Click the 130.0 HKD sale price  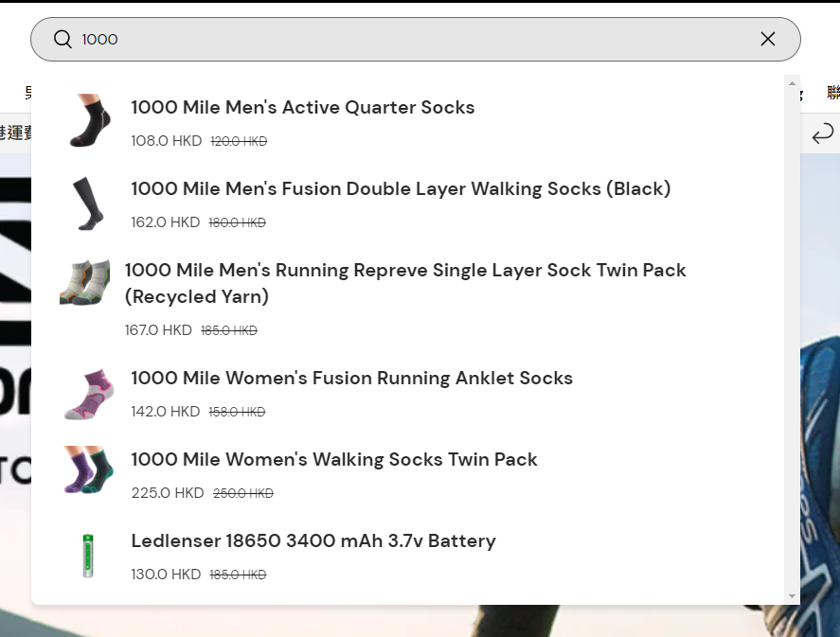pyautogui.click(x=166, y=574)
